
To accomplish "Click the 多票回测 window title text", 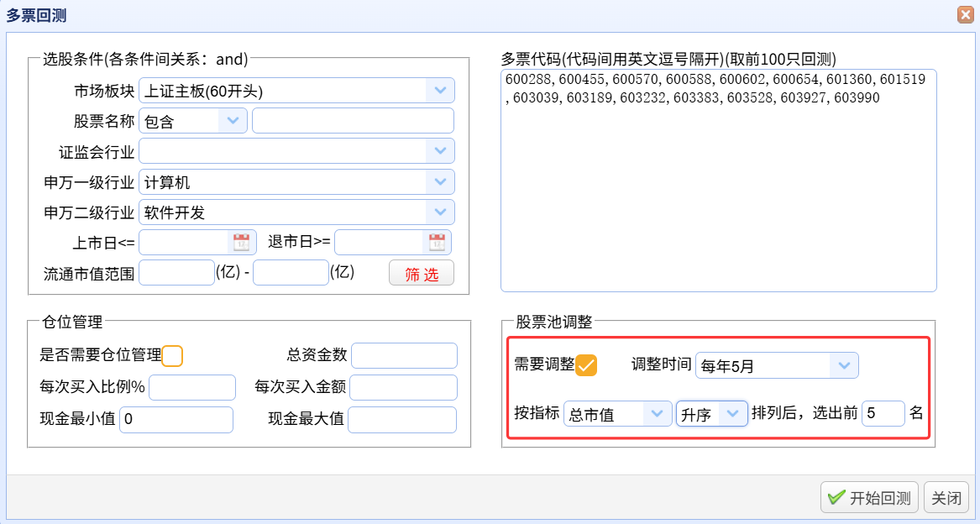I will tap(36, 15).
